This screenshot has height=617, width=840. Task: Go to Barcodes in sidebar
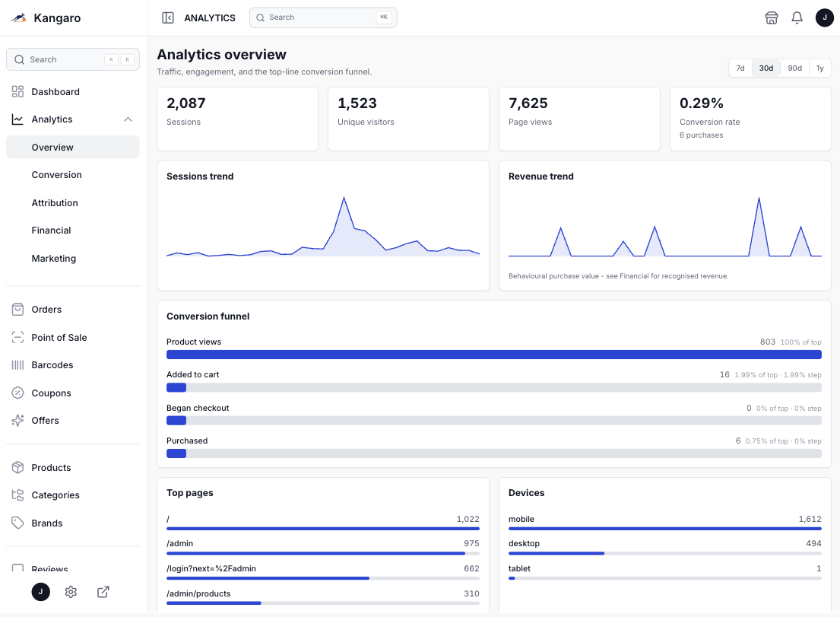(73, 365)
